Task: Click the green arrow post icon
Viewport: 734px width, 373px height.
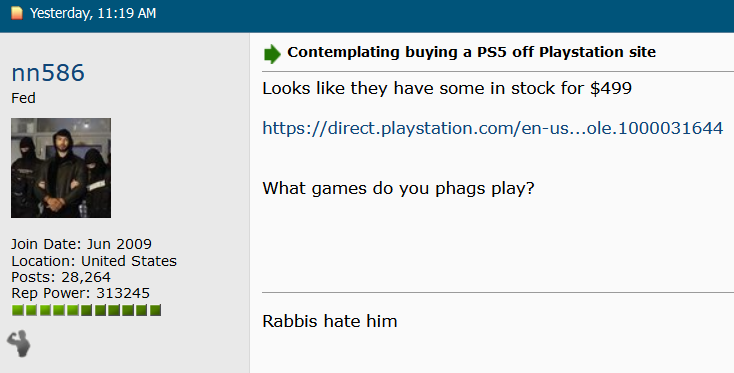Action: [x=272, y=53]
